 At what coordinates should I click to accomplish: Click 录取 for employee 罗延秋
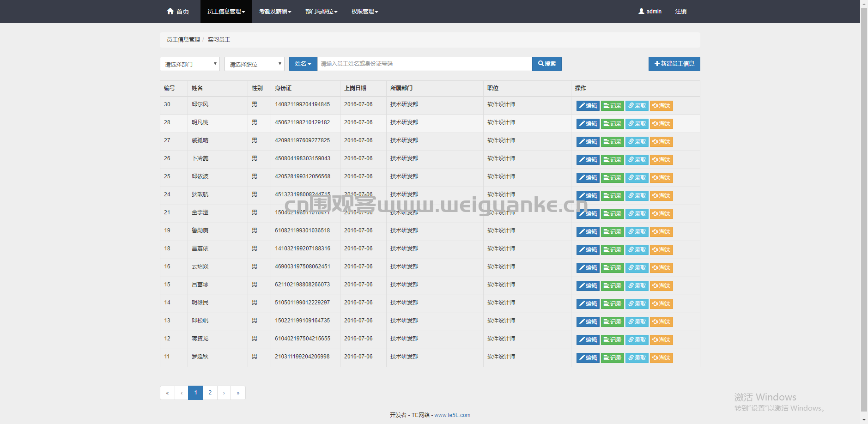click(x=637, y=358)
